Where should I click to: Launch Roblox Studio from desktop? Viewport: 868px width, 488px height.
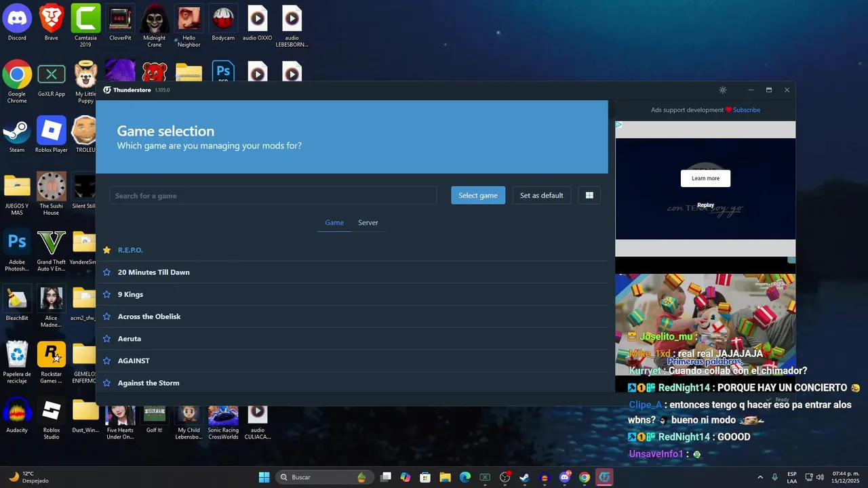click(52, 418)
